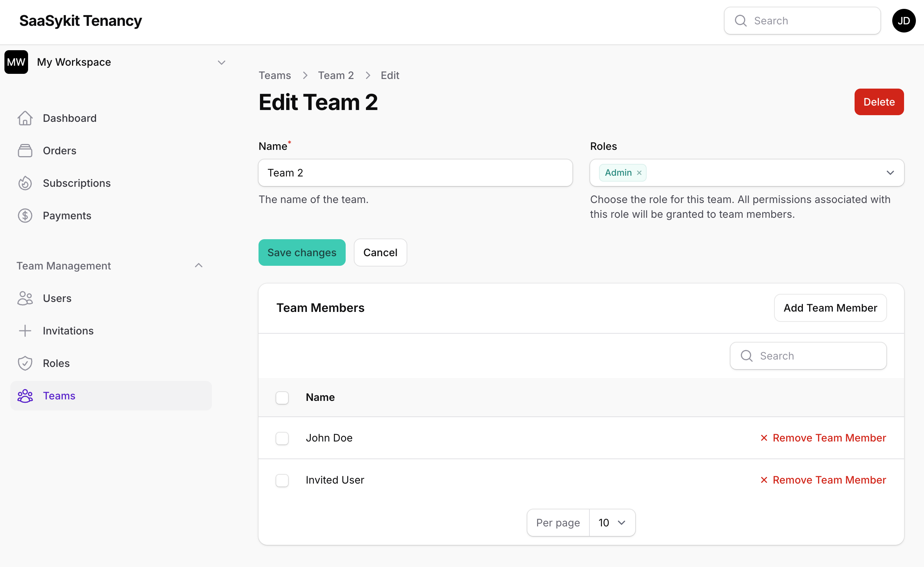Navigate to Teams via the breadcrumb

[x=275, y=75]
